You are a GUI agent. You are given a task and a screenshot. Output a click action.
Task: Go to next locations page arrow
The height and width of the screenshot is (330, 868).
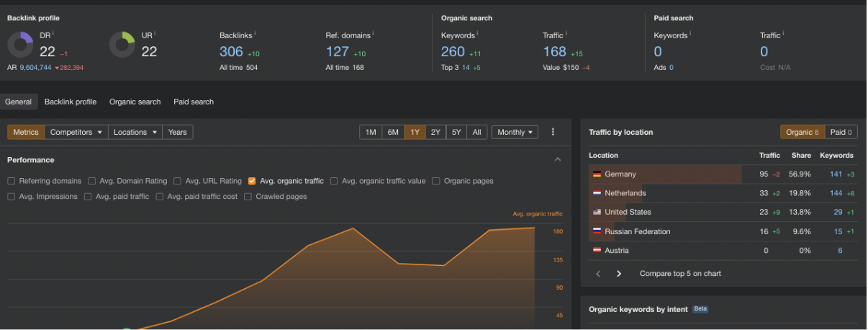click(619, 274)
